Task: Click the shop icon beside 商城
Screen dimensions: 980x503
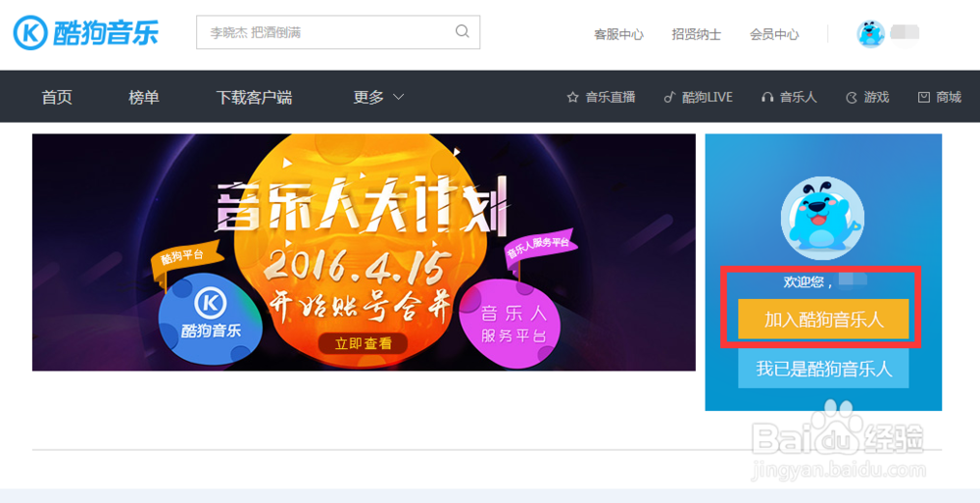Action: 924,98
